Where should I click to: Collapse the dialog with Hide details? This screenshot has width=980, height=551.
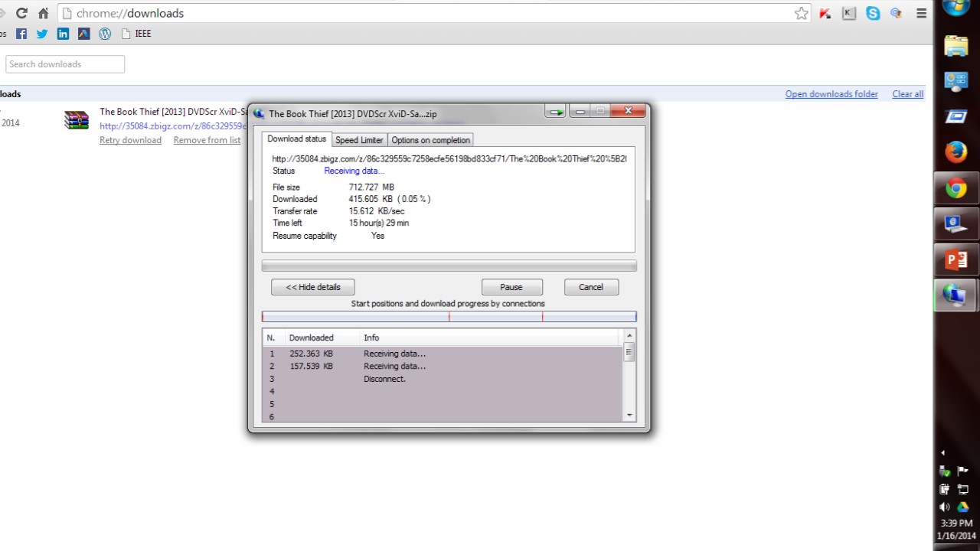pos(312,287)
